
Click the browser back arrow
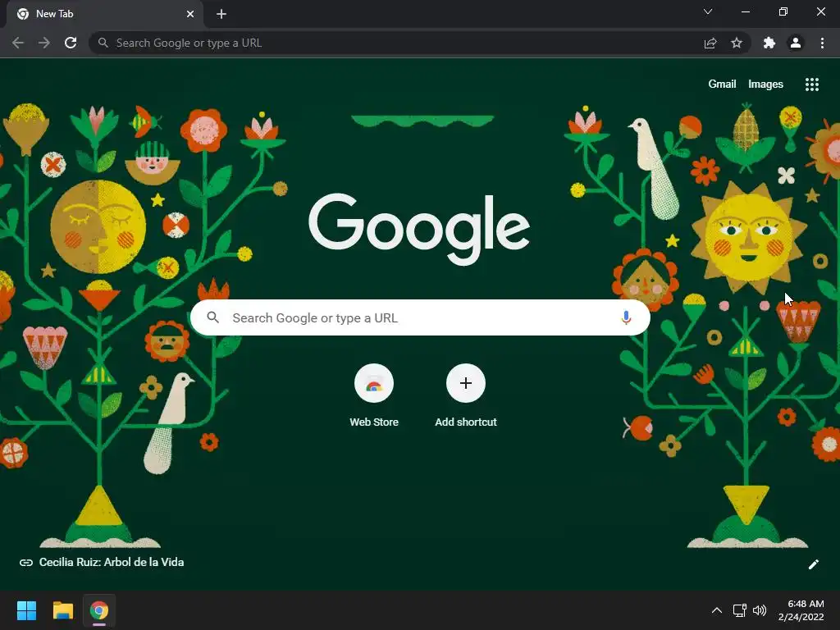18,43
